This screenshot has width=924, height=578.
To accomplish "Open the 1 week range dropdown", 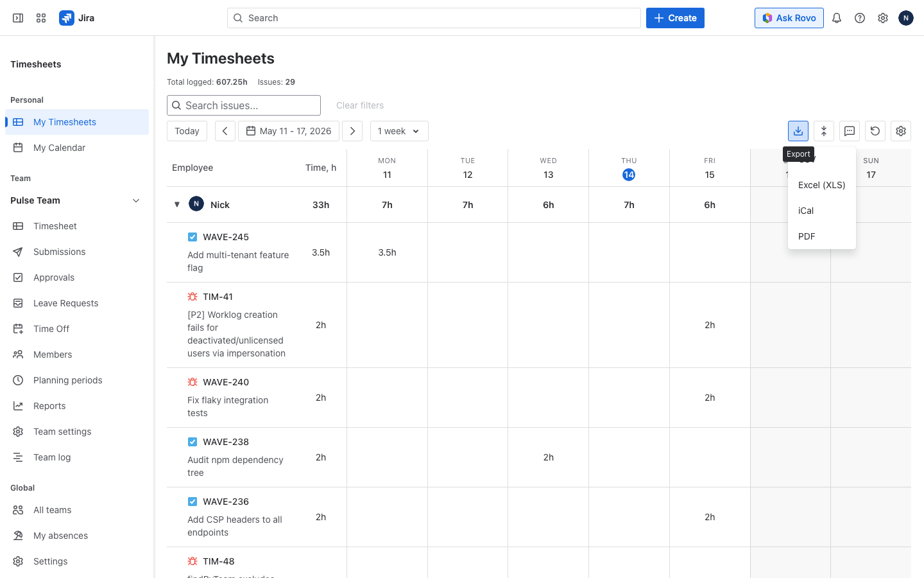I will [399, 131].
